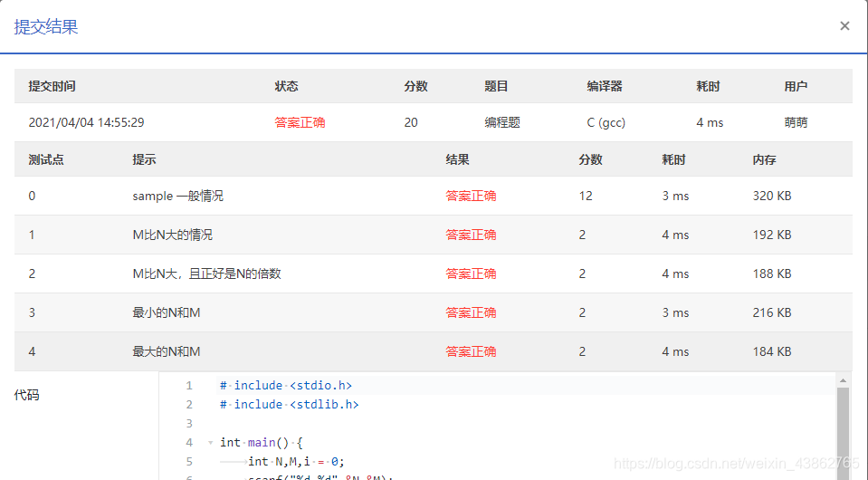The image size is (868, 480).
Task: Click the 内存 column header
Action: click(764, 160)
